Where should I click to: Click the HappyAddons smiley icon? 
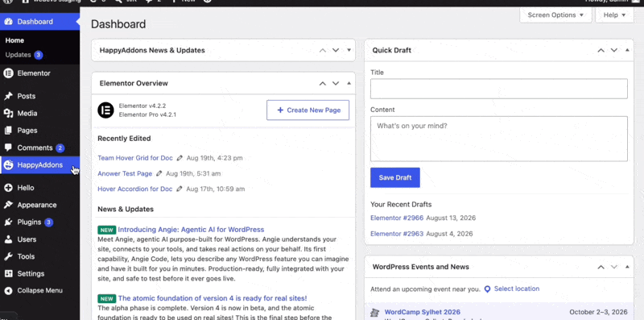[x=8, y=165]
